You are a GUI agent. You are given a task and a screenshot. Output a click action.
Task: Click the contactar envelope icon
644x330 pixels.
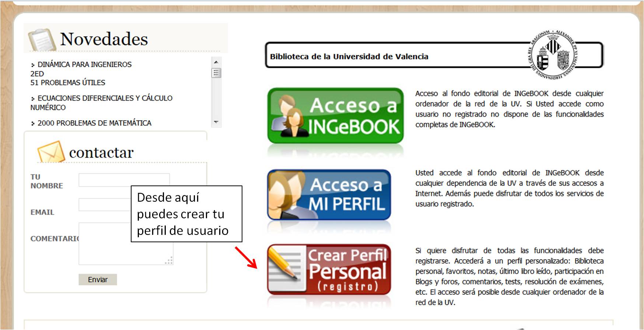[x=51, y=152]
